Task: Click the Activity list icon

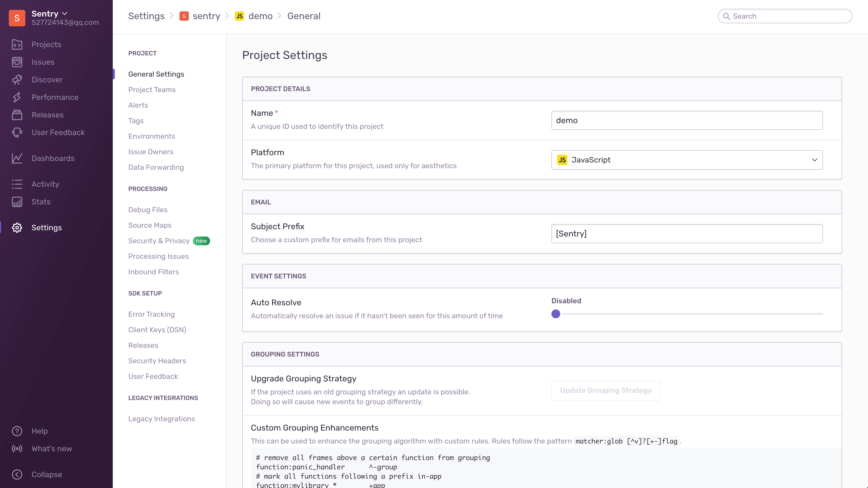Action: (x=17, y=184)
